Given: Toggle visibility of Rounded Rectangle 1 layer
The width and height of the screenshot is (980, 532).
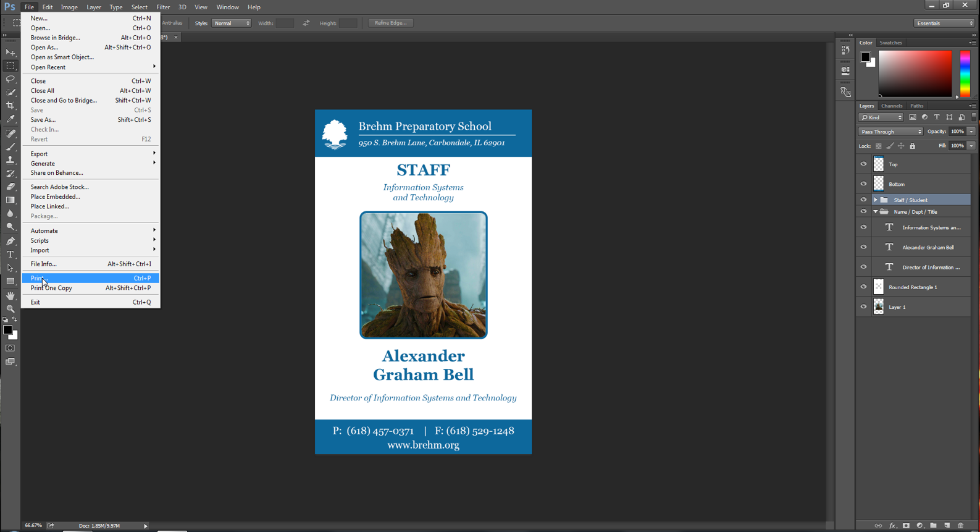Looking at the screenshot, I should tap(863, 287).
